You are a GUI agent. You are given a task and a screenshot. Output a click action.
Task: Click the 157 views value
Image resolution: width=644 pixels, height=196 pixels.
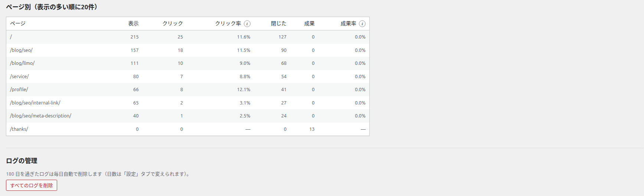(134, 50)
